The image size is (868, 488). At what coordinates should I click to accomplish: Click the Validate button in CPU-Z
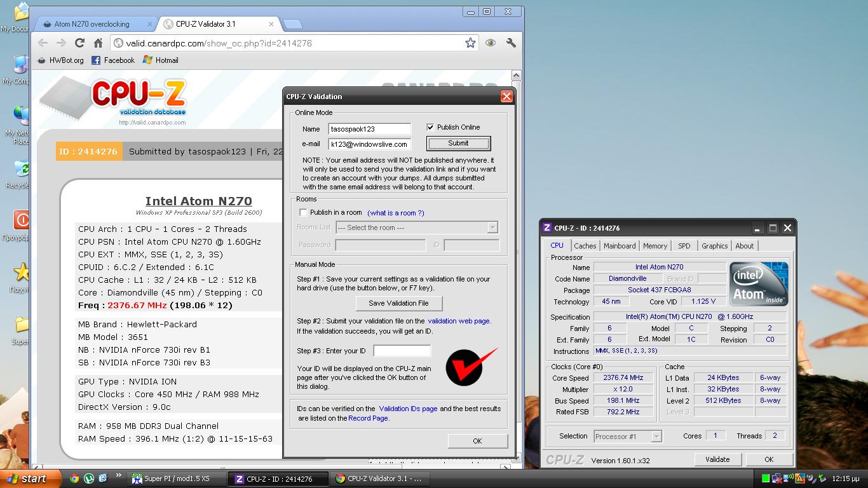tap(717, 459)
